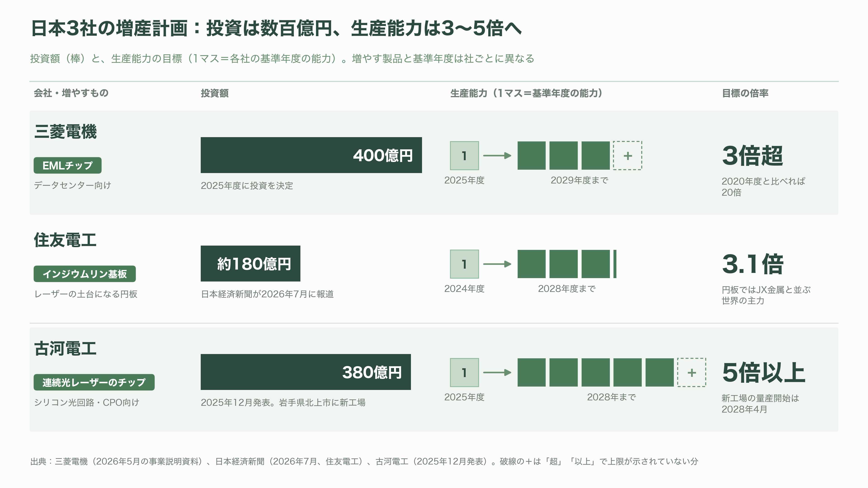The height and width of the screenshot is (488, 868).
Task: Click the 400億円 investment bar
Action: tap(311, 155)
